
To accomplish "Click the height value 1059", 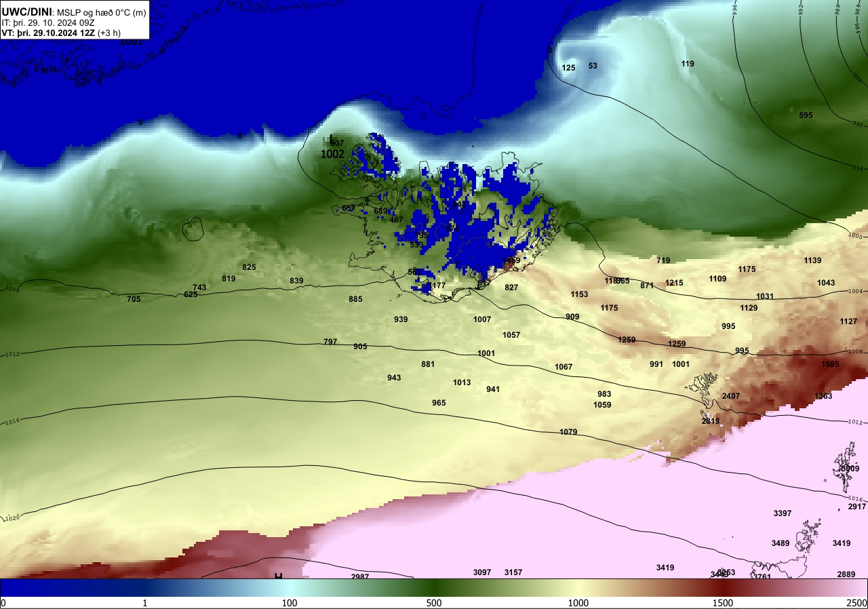I will tap(602, 405).
